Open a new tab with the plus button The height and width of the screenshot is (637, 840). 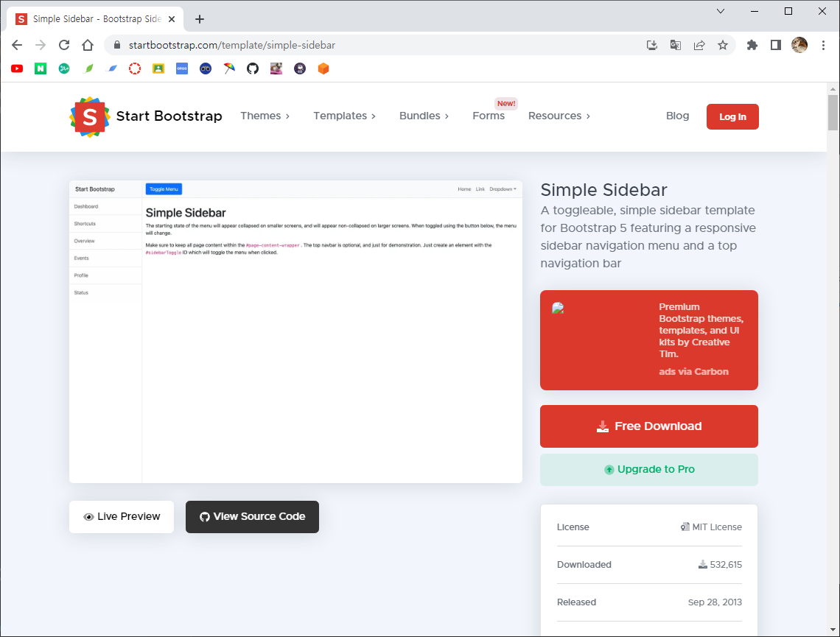point(200,19)
